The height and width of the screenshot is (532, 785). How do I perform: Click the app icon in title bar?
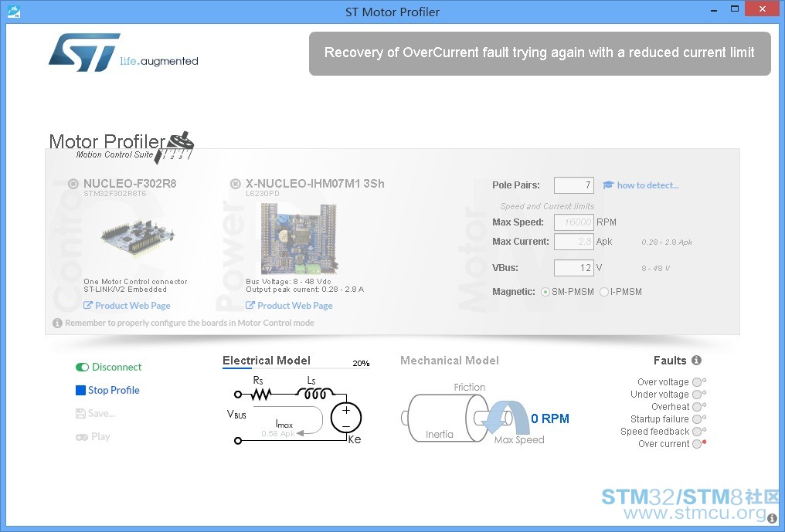coord(13,11)
